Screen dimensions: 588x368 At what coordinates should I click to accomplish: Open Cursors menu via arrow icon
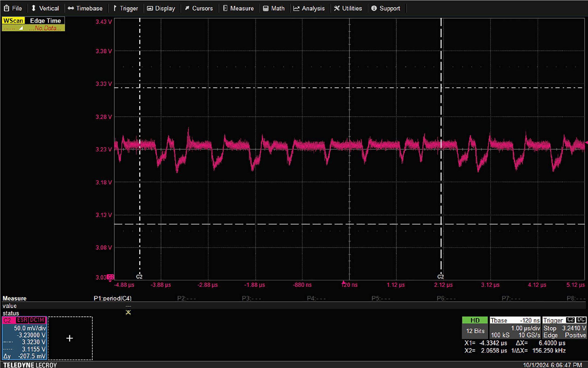click(x=187, y=8)
